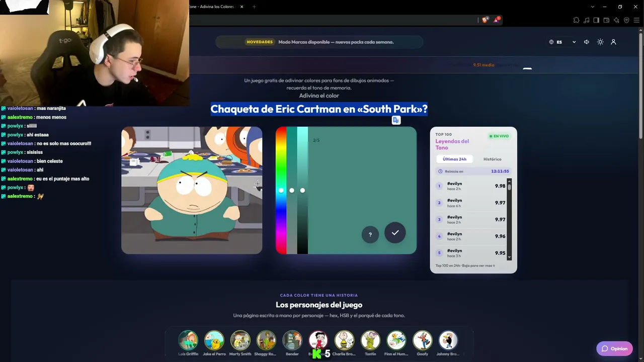Image resolution: width=644 pixels, height=362 pixels.
Task: Open the media control music note icon
Action: tap(586, 20)
